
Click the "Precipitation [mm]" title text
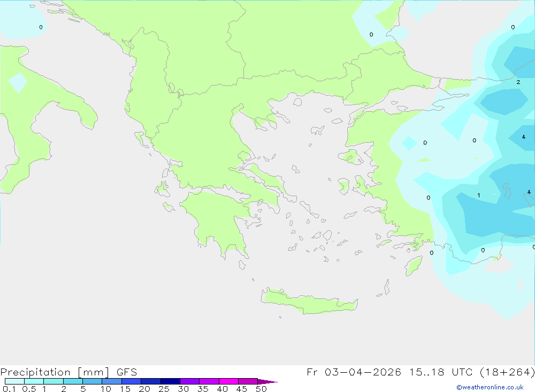click(x=55, y=372)
